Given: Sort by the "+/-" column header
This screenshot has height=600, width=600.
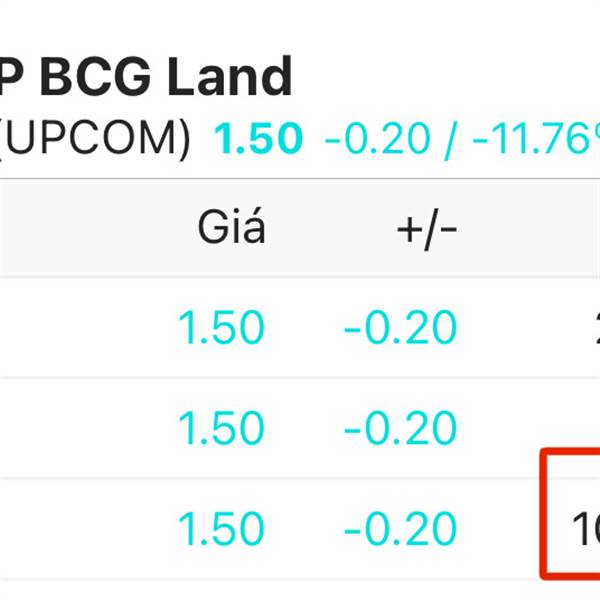Looking at the screenshot, I should click(x=427, y=229).
